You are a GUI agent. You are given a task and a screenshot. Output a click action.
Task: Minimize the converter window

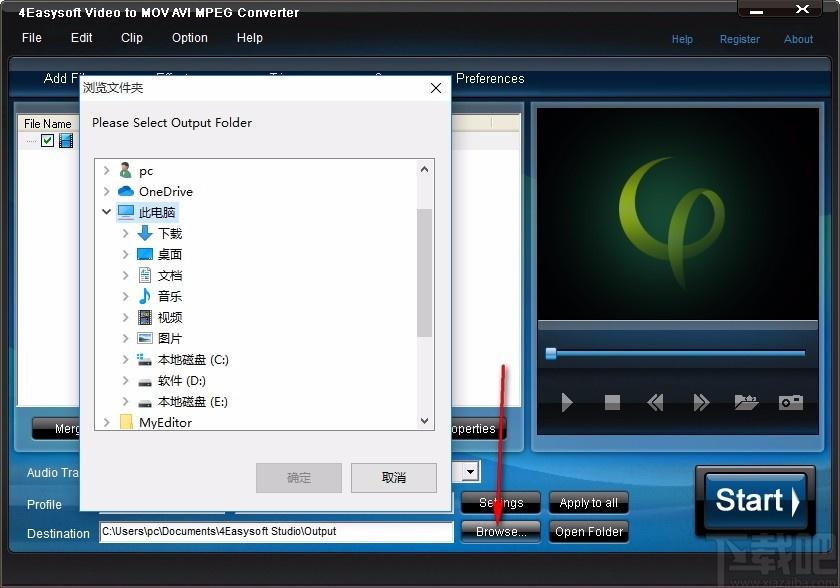point(756,11)
